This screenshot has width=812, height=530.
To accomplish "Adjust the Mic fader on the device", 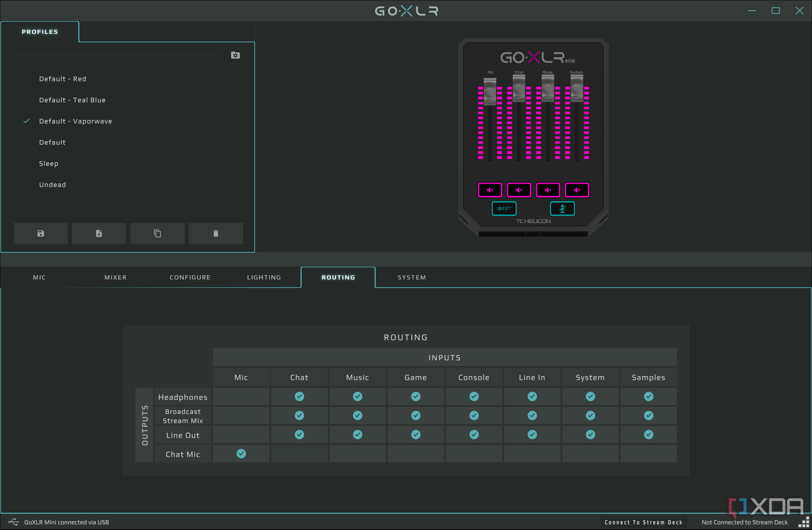I will (490, 91).
